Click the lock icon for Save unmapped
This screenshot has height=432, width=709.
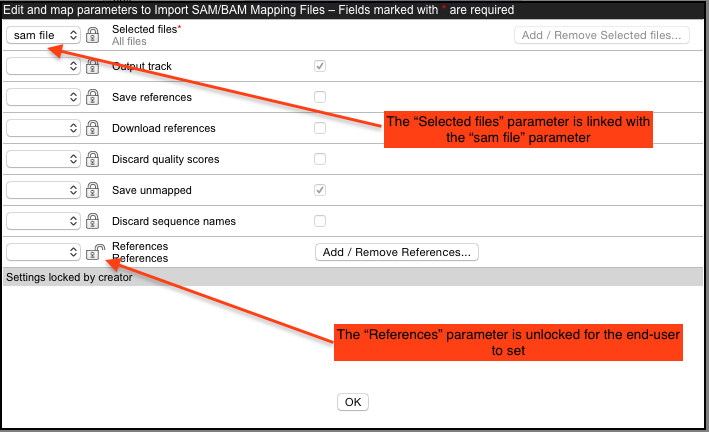(x=93, y=191)
